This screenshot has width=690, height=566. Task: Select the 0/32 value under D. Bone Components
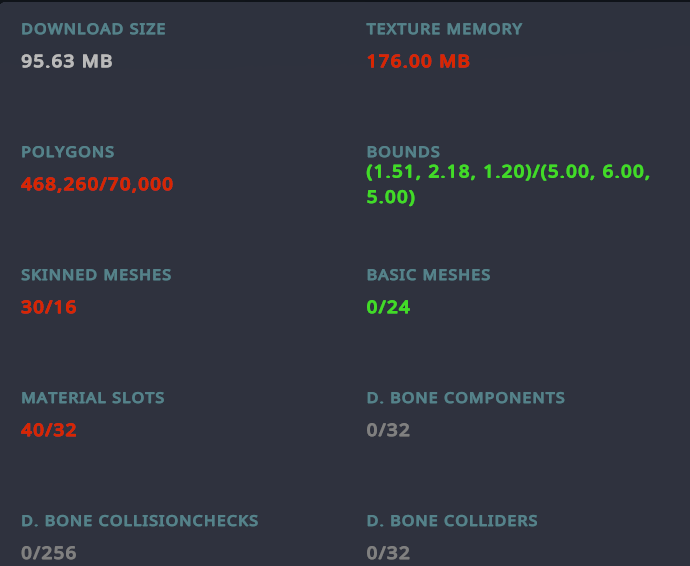tap(388, 430)
